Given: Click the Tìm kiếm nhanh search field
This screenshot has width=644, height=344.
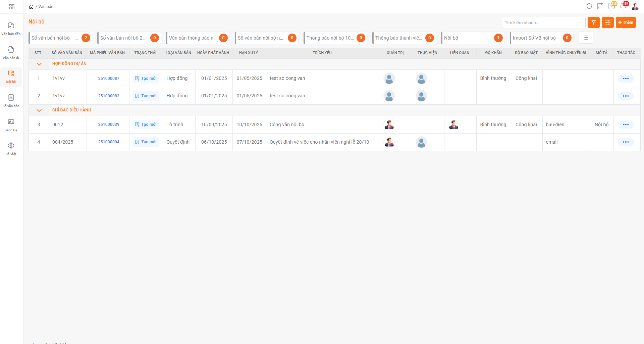Looking at the screenshot, I should click(x=543, y=22).
